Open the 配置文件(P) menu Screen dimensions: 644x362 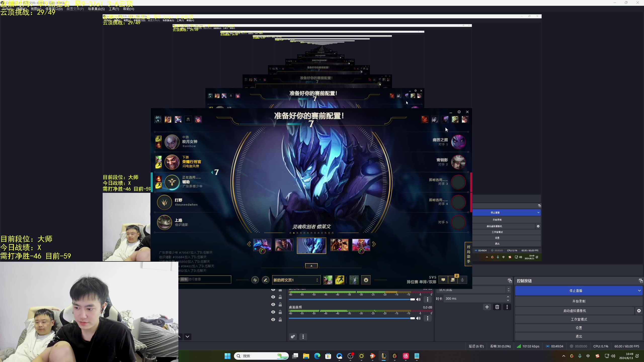(75, 9)
